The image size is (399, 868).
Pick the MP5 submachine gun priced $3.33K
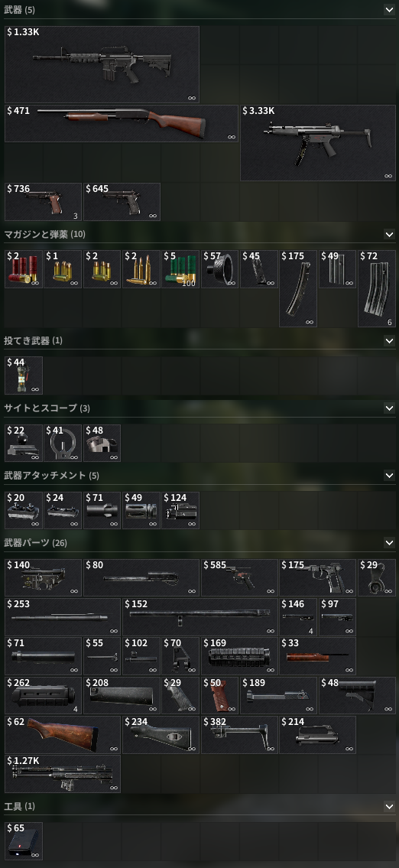(318, 143)
